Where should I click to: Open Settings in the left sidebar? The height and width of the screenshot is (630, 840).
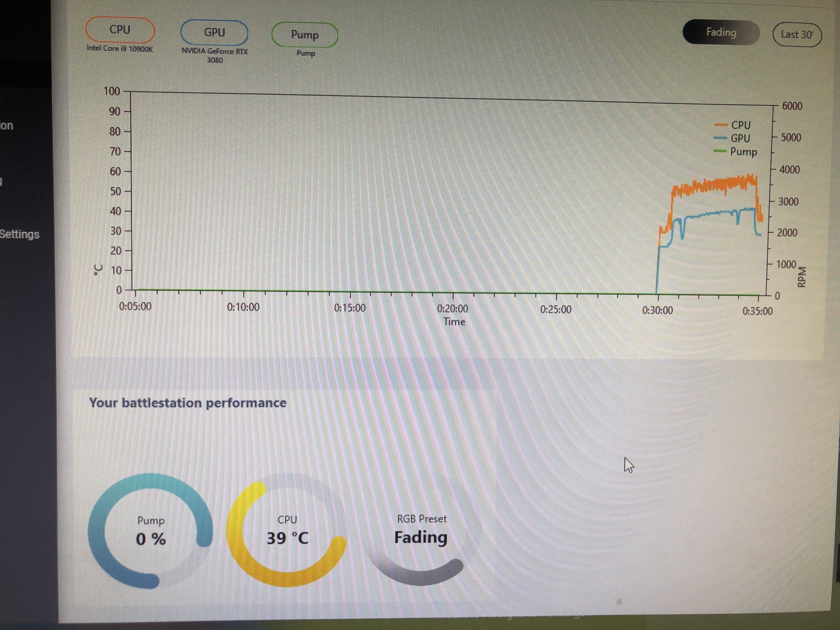click(20, 234)
